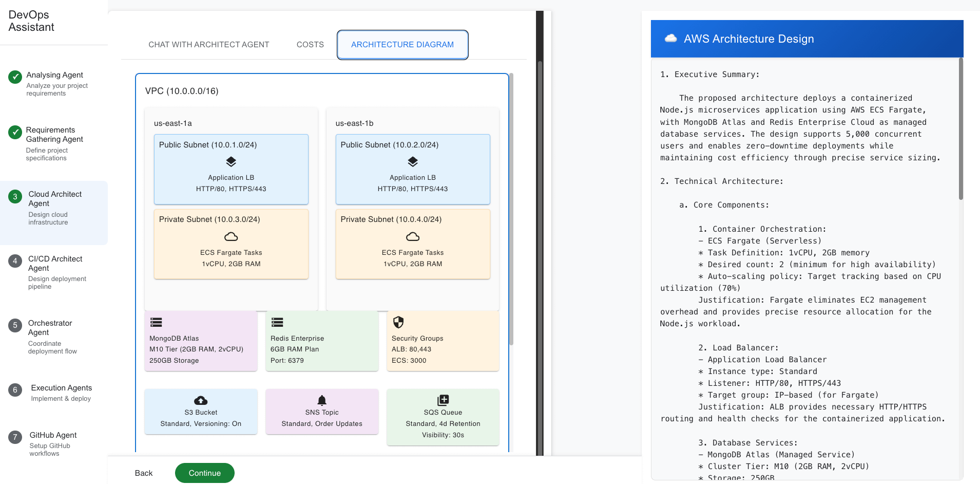Select step 6 Execution Agents circle
Screen dimensions: 980x484
click(x=15, y=390)
